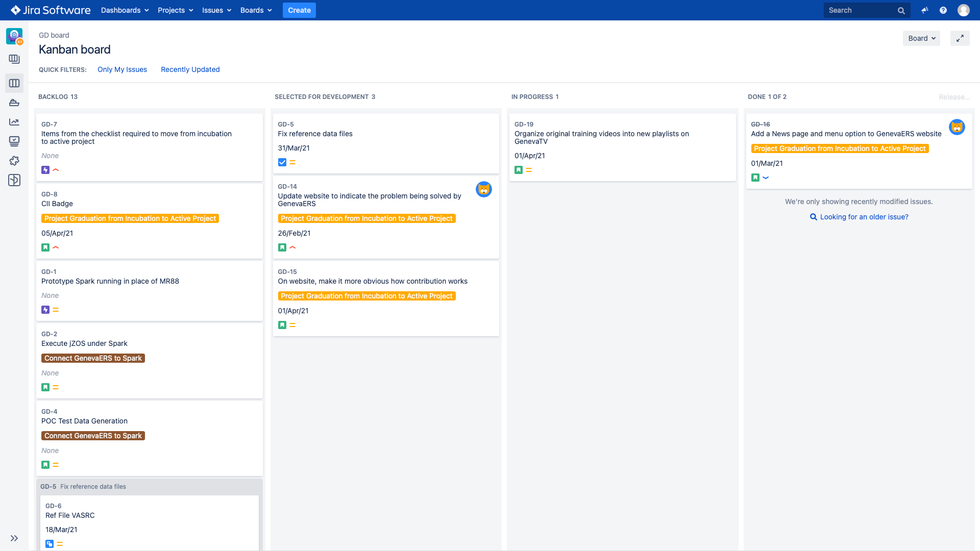Collapse the sidebar with the double chevron

(14, 538)
